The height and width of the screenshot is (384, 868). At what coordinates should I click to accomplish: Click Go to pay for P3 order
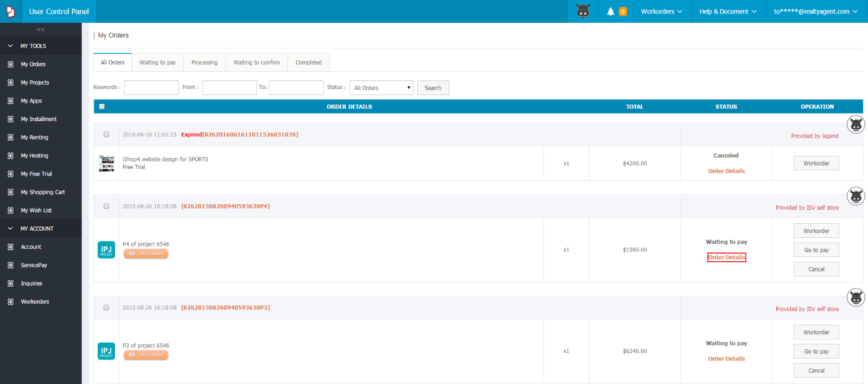click(x=816, y=351)
